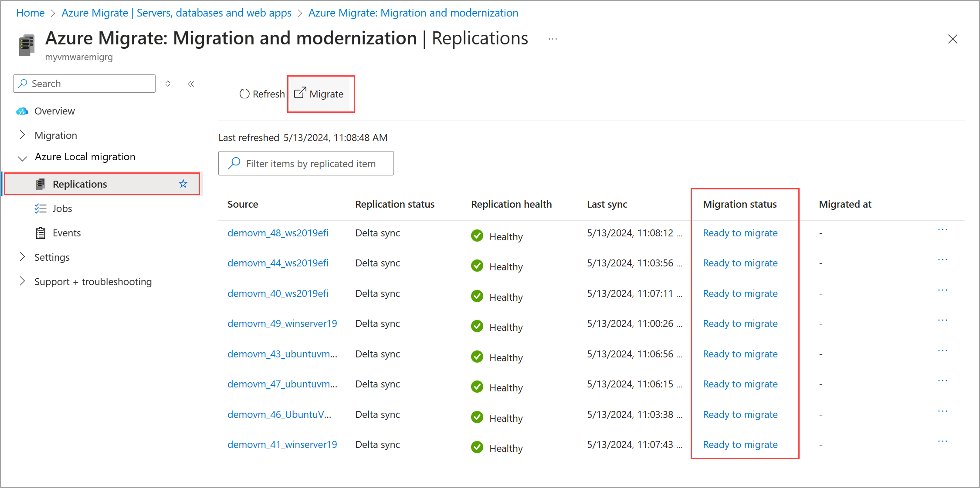Open the ellipsis menu next to the page title
The width and height of the screenshot is (980, 488).
(x=552, y=39)
